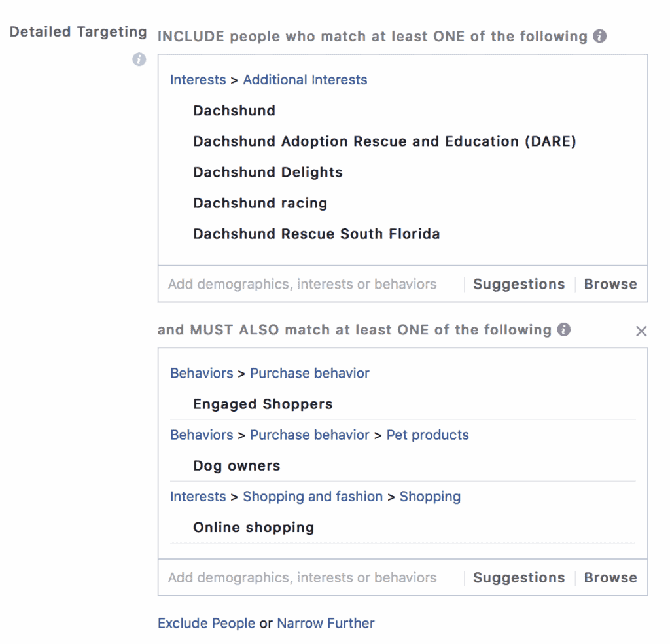The image size is (670, 644).
Task: Open Suggestions for the INCLUDE box
Action: coord(519,284)
